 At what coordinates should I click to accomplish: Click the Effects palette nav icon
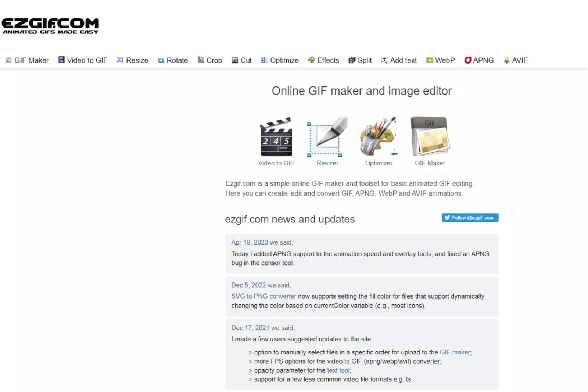tap(312, 60)
